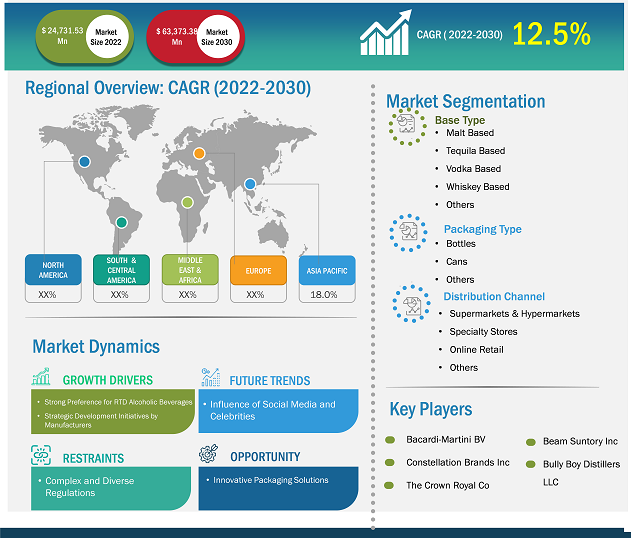Click the blue map pin on North America
This screenshot has height=538, width=631.
click(x=85, y=161)
